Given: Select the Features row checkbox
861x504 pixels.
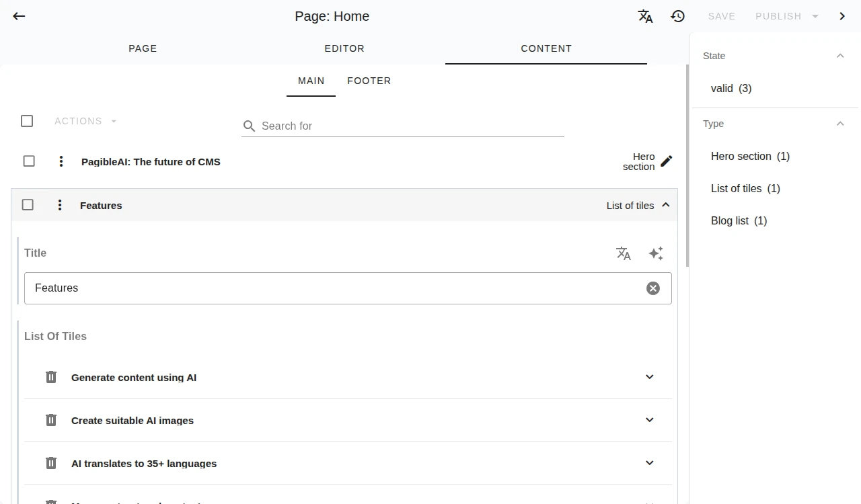Looking at the screenshot, I should click(28, 205).
